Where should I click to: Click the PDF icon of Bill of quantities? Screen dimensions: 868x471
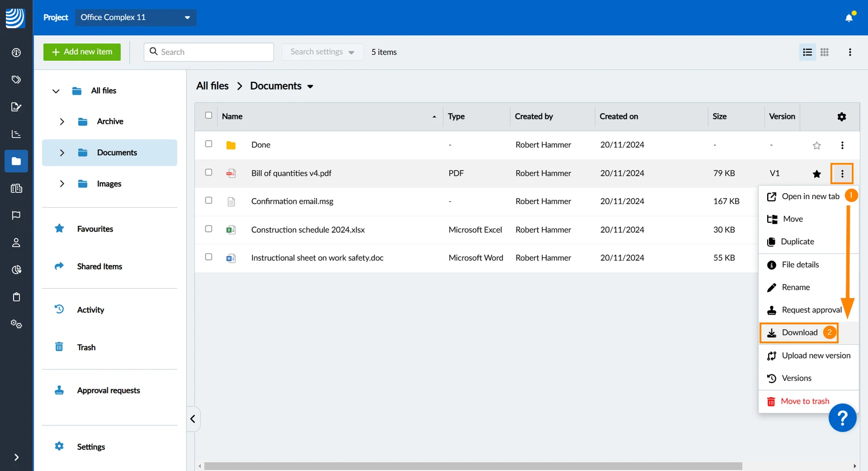231,174
